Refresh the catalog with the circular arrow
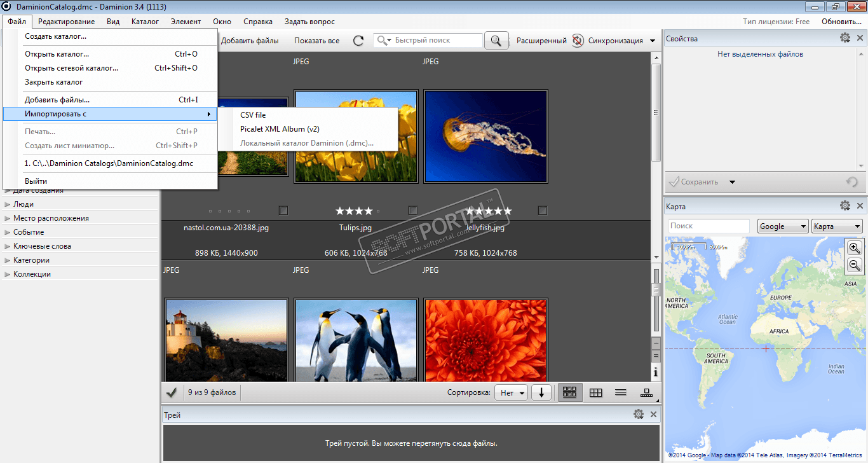This screenshot has width=868, height=463. coord(358,41)
